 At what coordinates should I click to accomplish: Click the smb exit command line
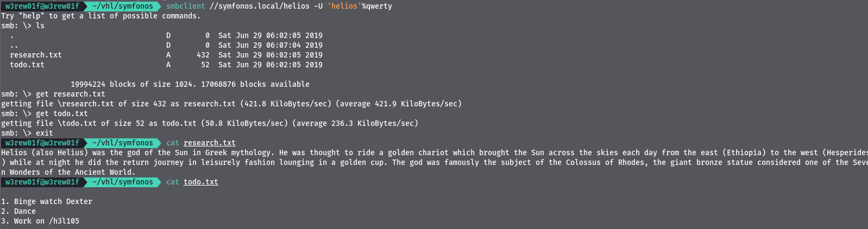[x=27, y=133]
